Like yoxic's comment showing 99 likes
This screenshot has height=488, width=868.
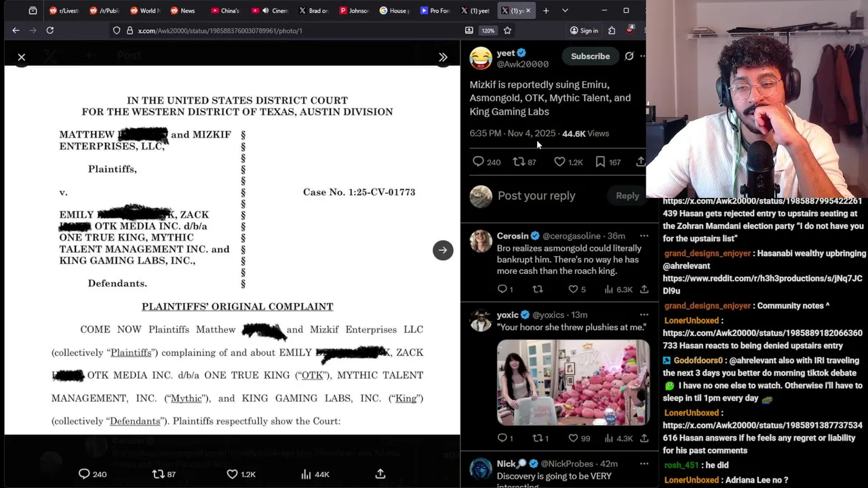573,439
